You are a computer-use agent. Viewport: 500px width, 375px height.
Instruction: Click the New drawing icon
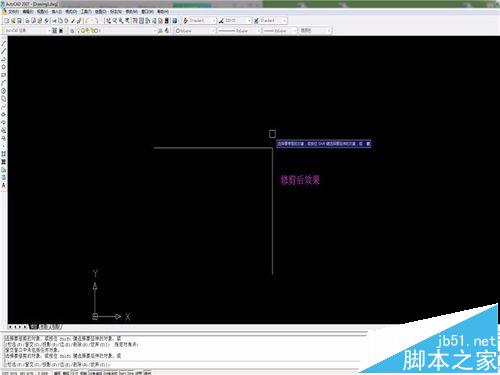[6, 21]
